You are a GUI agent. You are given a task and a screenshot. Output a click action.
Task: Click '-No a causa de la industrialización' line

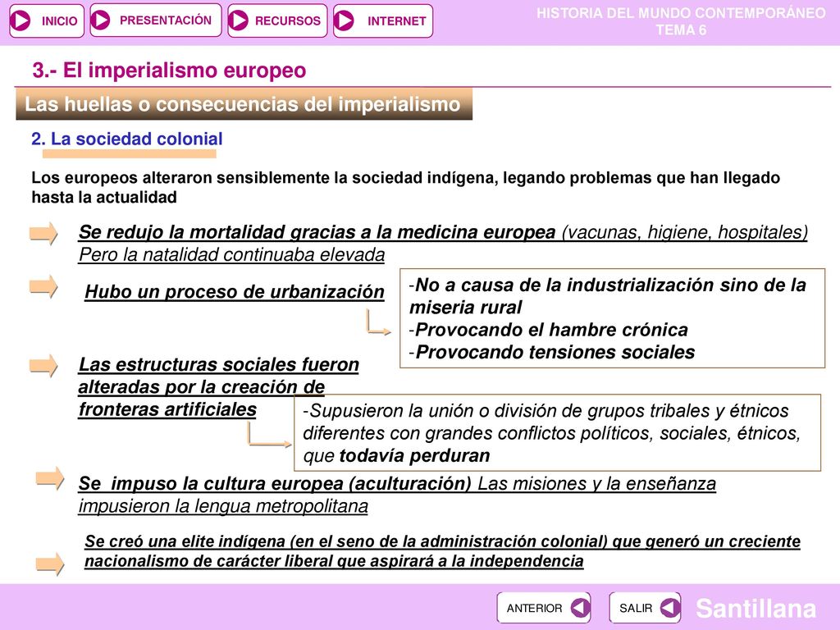(608, 285)
